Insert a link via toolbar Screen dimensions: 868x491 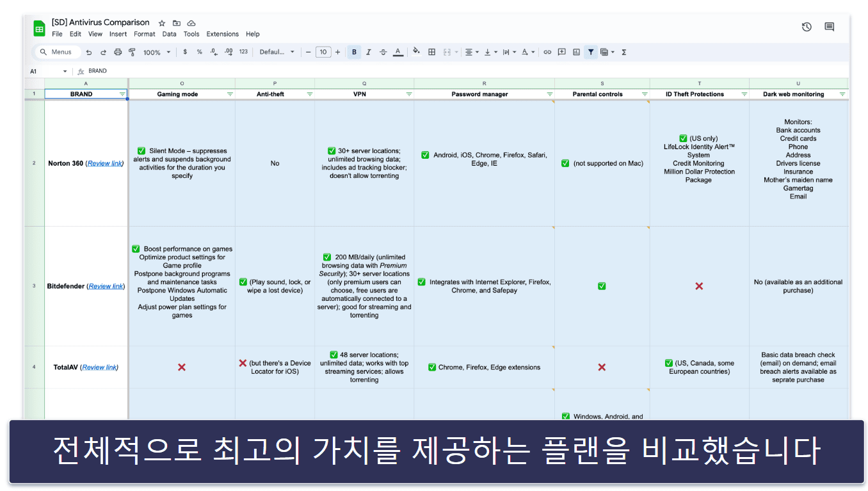[x=547, y=52]
